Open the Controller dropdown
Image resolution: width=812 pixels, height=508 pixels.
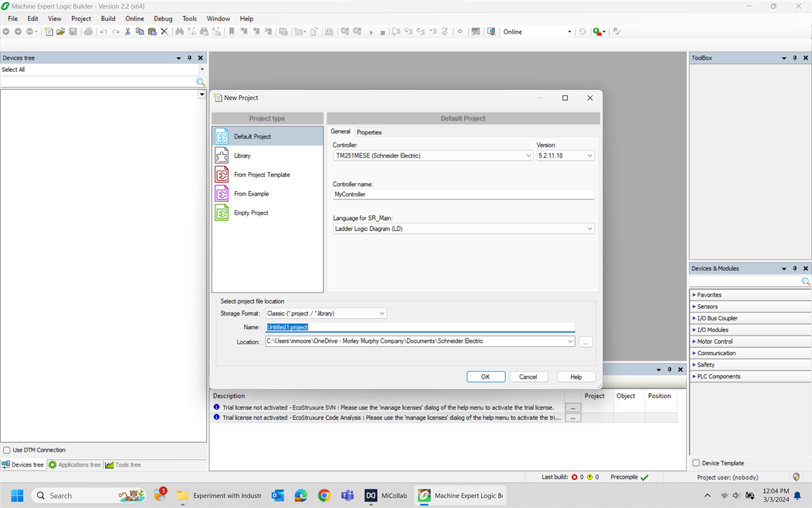coord(529,156)
